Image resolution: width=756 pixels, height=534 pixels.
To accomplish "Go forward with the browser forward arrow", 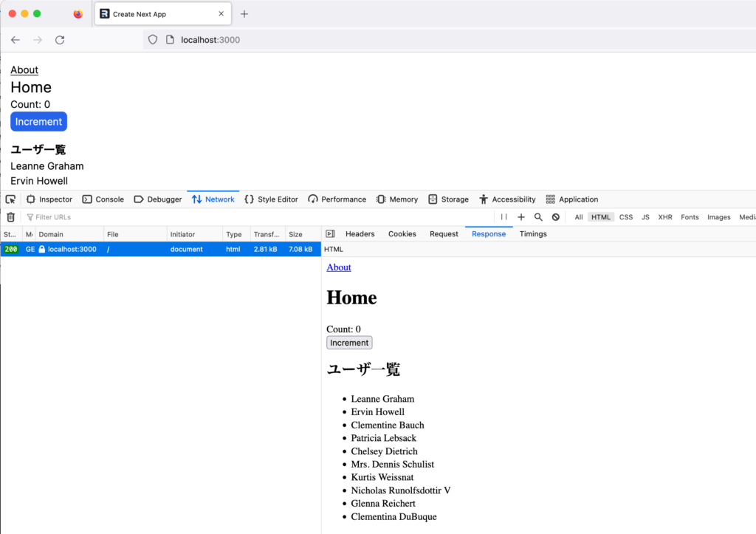I will [x=38, y=40].
